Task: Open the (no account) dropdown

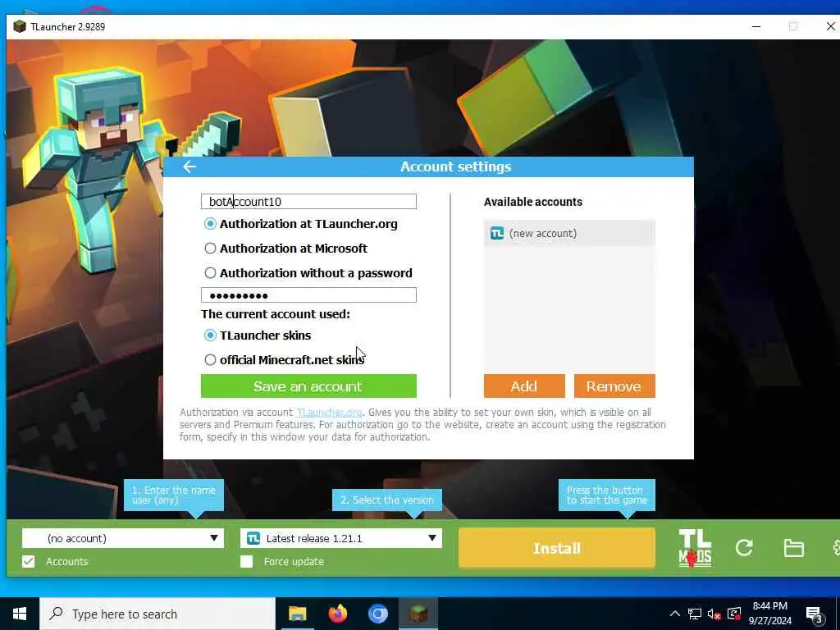Action: 123,538
